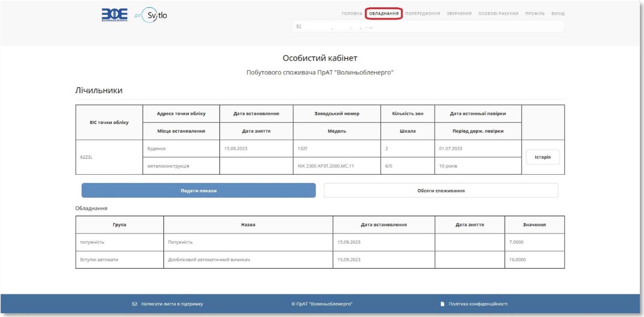Viewport: 644px width, 317px height.
Task: Click the Подати покази button
Action: 198,191
